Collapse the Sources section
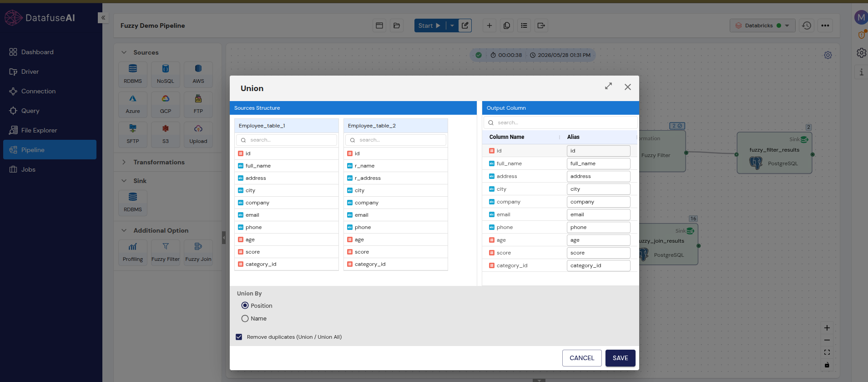The width and height of the screenshot is (868, 382). [x=124, y=52]
